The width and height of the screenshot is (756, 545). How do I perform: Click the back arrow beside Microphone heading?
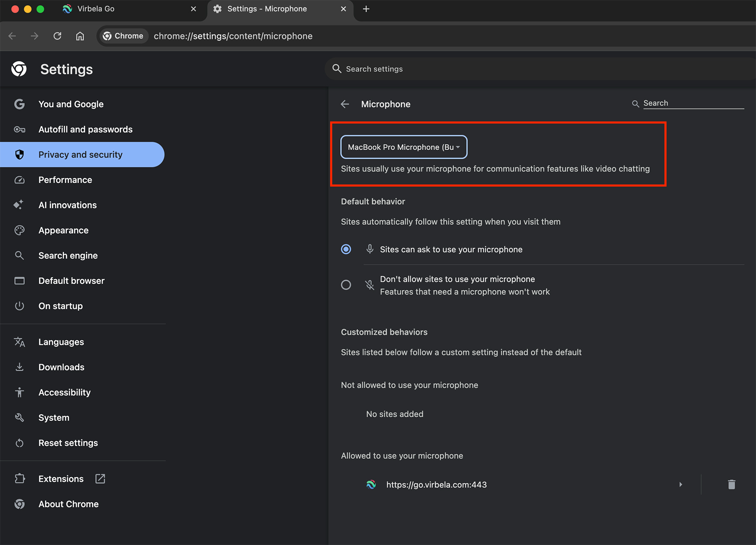click(345, 104)
